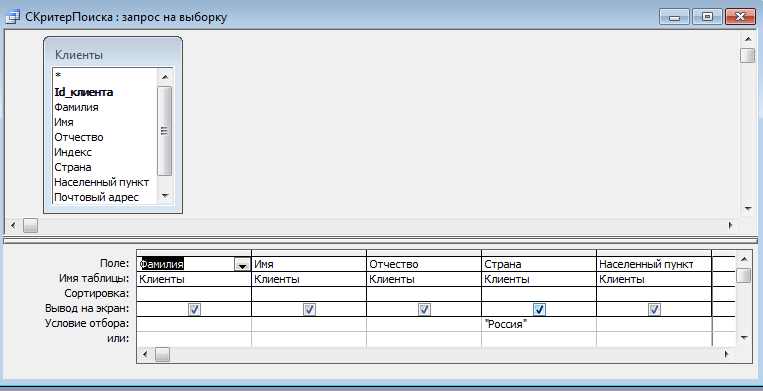Click the Клиенты table title bar
The height and width of the screenshot is (391, 763).
113,54
